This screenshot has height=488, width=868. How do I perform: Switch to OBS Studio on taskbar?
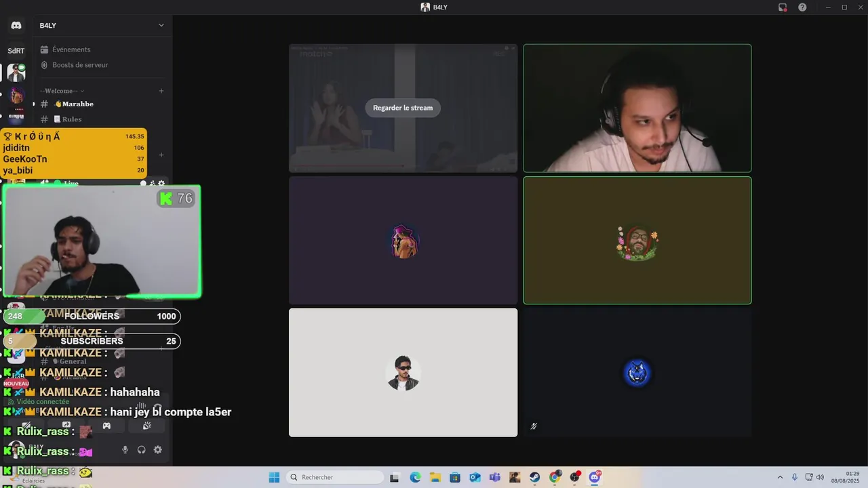pyautogui.click(x=575, y=477)
